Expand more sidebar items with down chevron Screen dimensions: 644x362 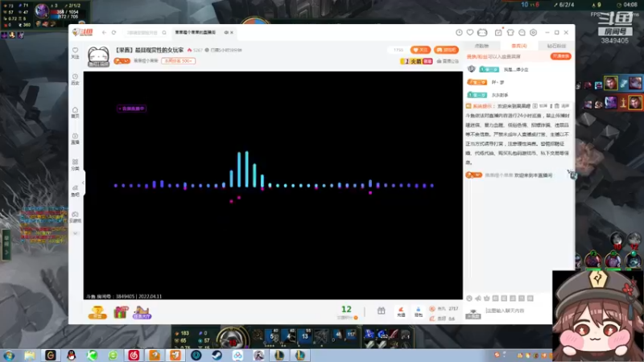point(75,233)
